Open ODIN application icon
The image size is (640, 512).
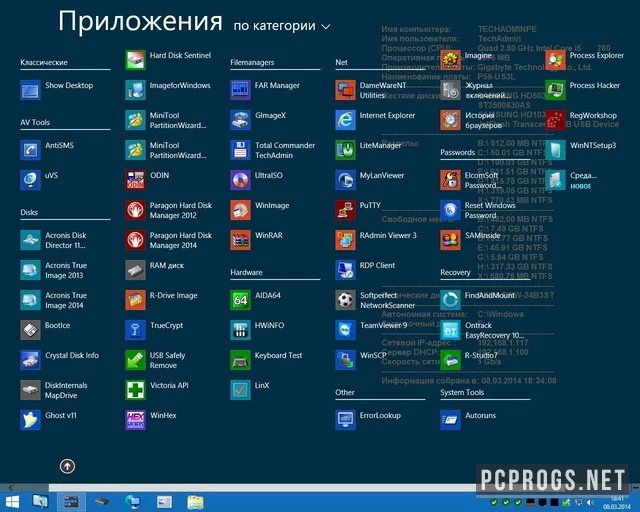coord(135,180)
